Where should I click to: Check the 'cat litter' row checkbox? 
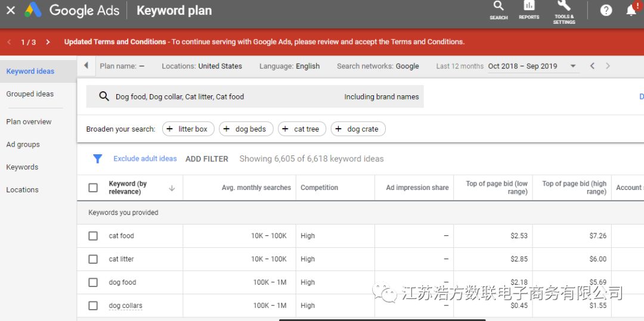tap(93, 259)
